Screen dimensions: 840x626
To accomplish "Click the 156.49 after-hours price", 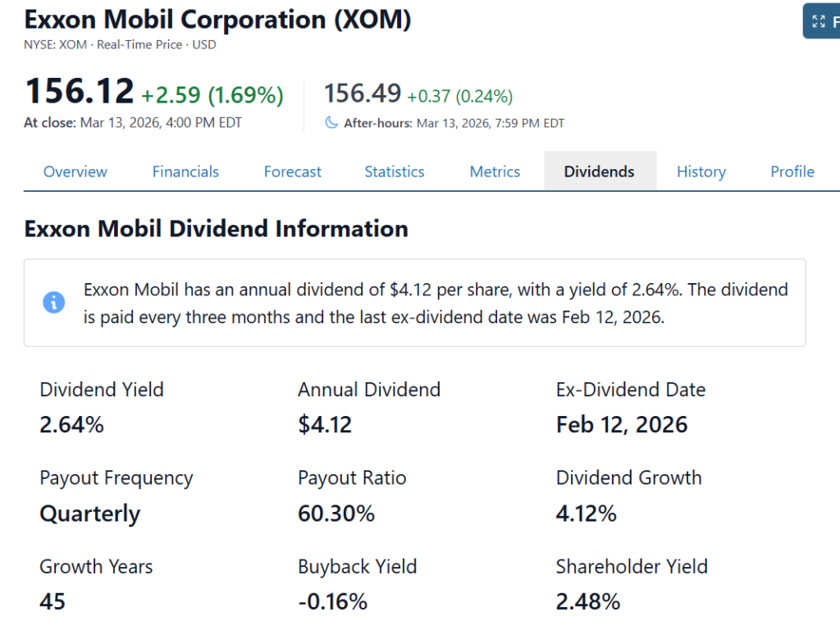I will (x=363, y=94).
